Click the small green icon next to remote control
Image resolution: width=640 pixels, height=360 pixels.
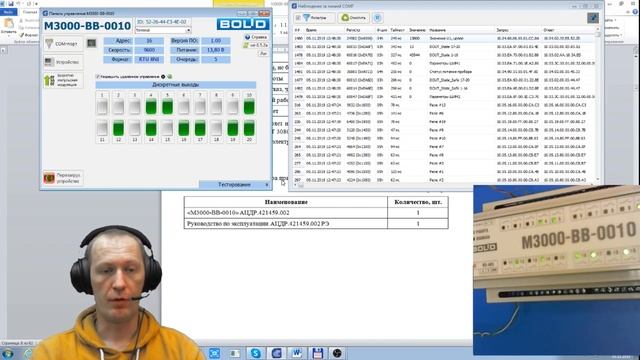[170, 76]
